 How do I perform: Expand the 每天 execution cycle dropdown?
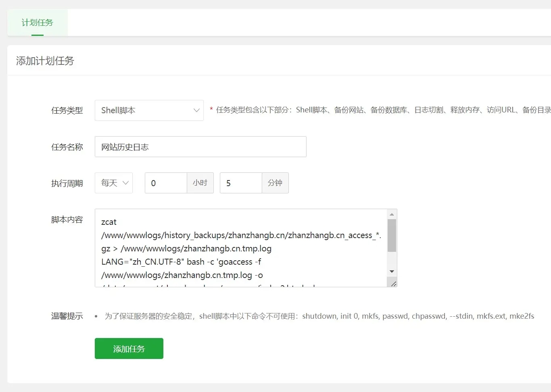(x=113, y=183)
